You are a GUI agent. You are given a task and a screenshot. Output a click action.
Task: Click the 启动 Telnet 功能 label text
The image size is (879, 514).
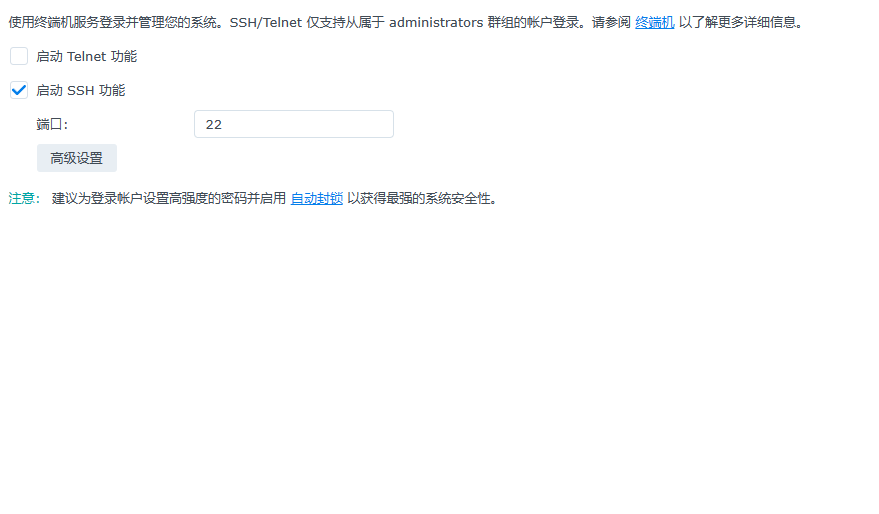86,57
